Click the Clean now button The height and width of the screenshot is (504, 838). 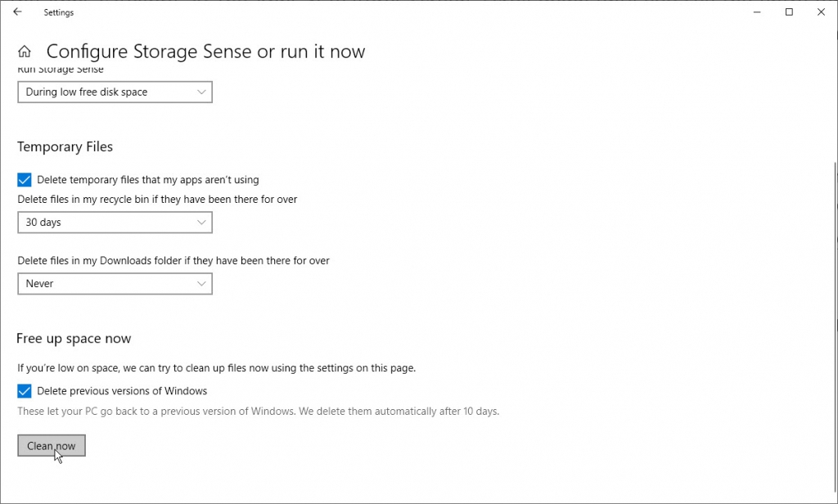pos(51,445)
